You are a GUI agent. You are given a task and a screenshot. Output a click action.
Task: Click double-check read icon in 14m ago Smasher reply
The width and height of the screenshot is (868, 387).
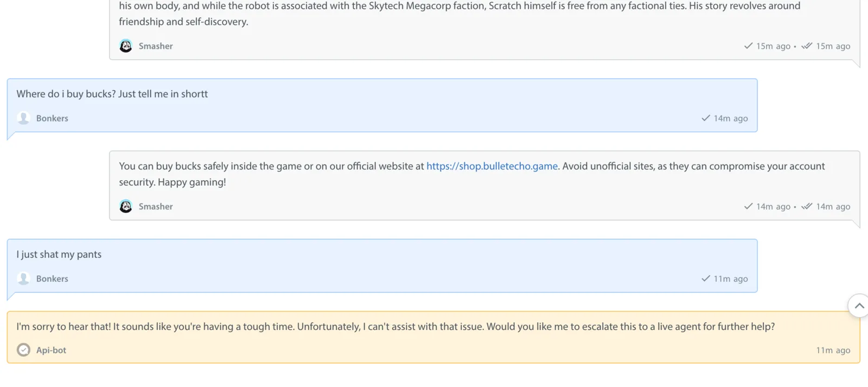coord(807,206)
